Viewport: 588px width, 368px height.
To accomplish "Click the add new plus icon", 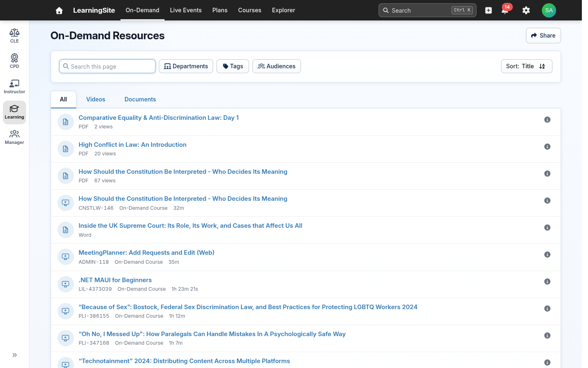I will click(x=488, y=10).
